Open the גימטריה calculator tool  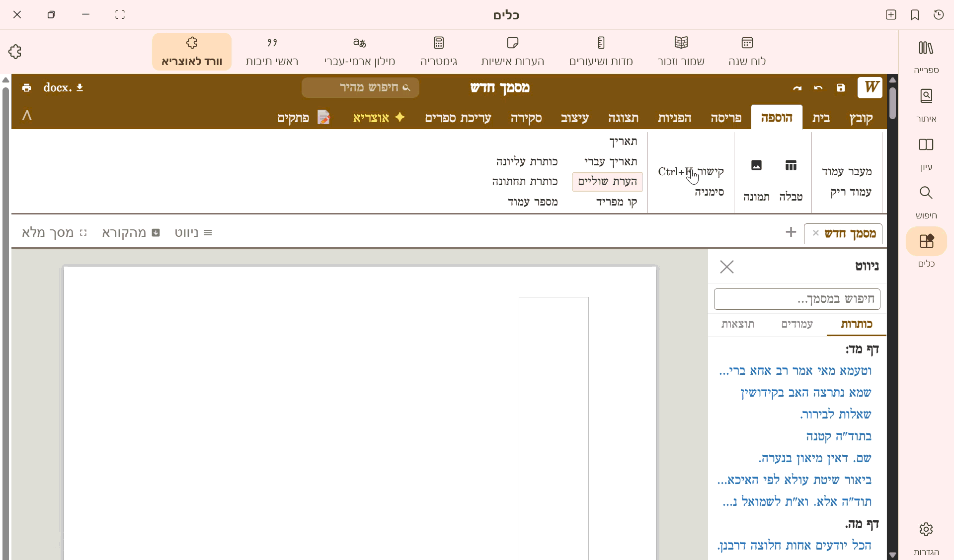click(438, 52)
